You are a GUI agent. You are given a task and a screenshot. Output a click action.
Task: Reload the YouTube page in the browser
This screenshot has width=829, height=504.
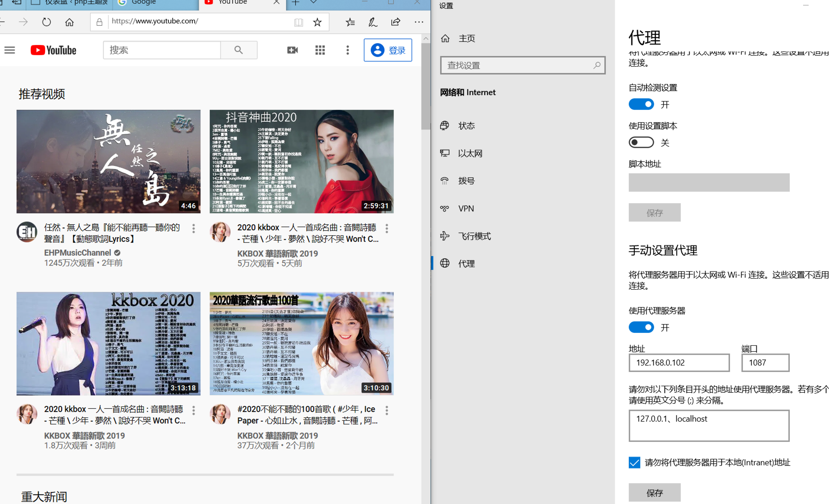coord(47,22)
